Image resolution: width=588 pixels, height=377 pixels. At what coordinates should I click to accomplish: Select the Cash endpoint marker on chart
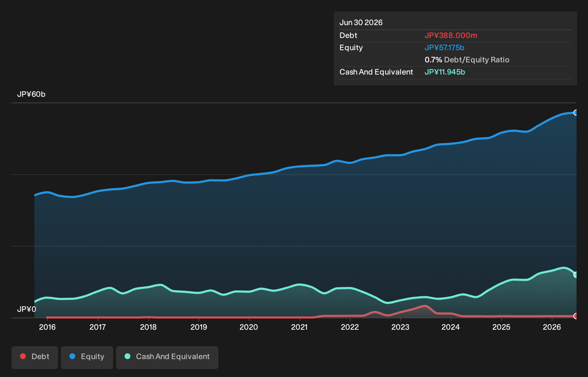[x=576, y=275]
